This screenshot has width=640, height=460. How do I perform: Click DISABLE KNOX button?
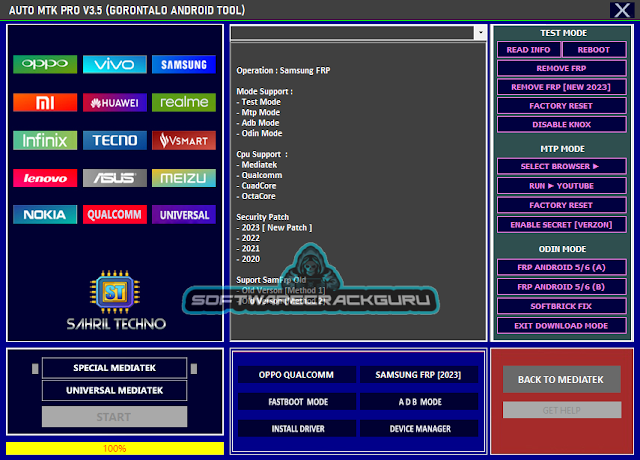click(562, 124)
